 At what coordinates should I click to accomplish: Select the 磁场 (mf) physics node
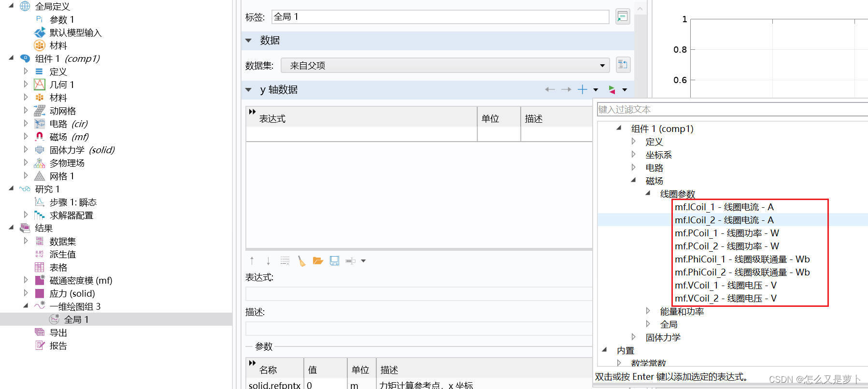click(69, 137)
